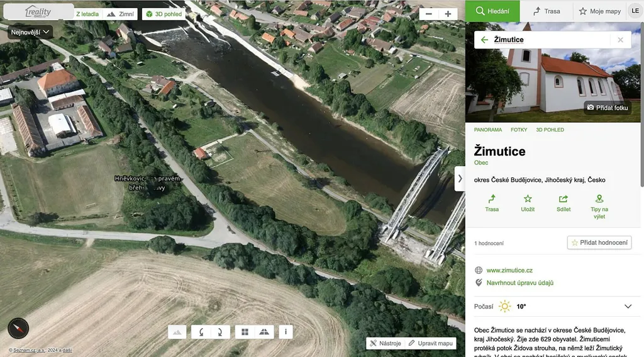The width and height of the screenshot is (644, 357).
Task: Expand the Počasí weather section
Action: coord(627,307)
